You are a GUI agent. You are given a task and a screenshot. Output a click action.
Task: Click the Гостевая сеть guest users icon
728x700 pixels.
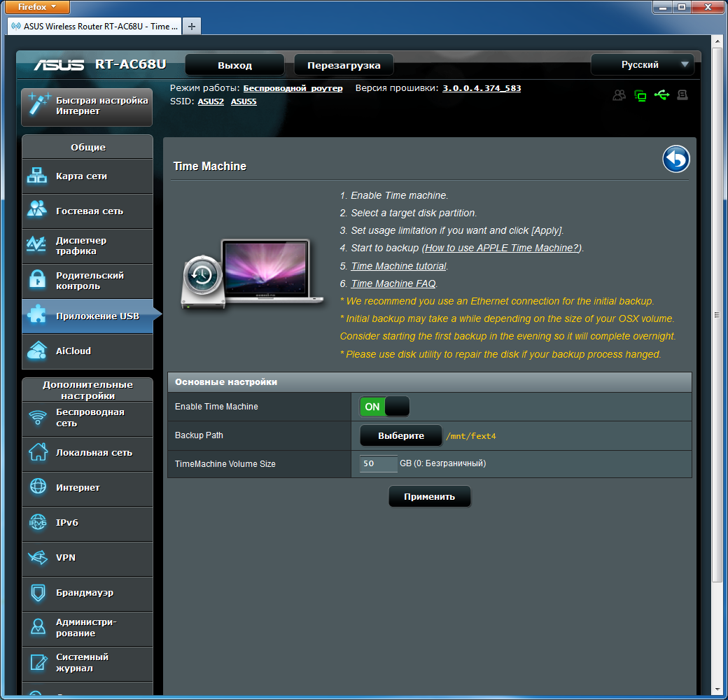[x=36, y=209]
